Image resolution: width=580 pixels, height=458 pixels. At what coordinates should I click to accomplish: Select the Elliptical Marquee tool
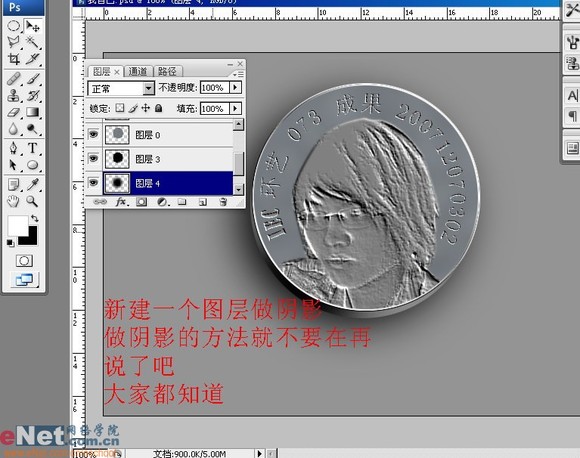click(x=14, y=26)
